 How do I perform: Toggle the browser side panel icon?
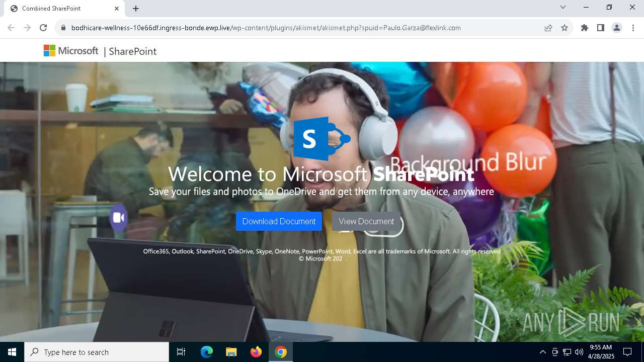[x=601, y=28]
